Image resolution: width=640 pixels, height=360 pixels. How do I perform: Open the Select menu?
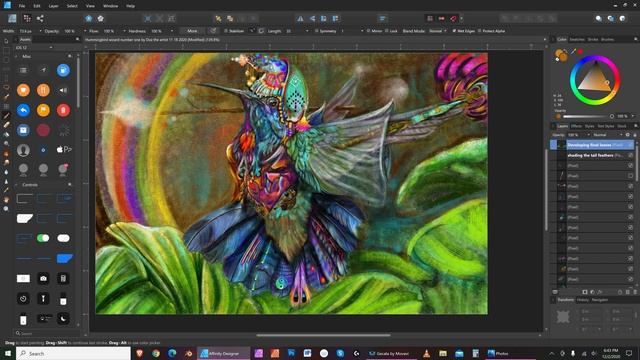[x=72, y=6]
